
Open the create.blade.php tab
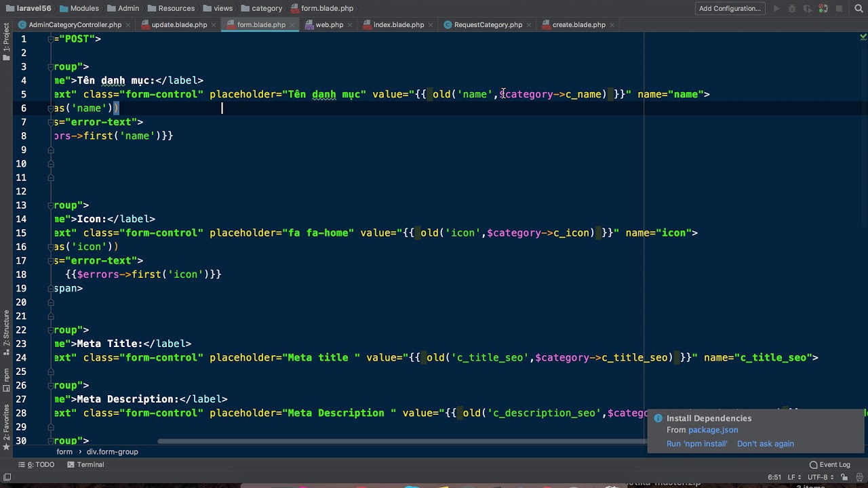(x=579, y=25)
